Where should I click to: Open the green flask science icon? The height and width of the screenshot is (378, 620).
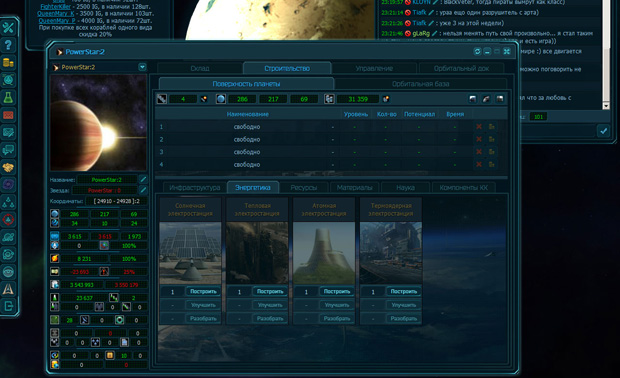point(8,97)
